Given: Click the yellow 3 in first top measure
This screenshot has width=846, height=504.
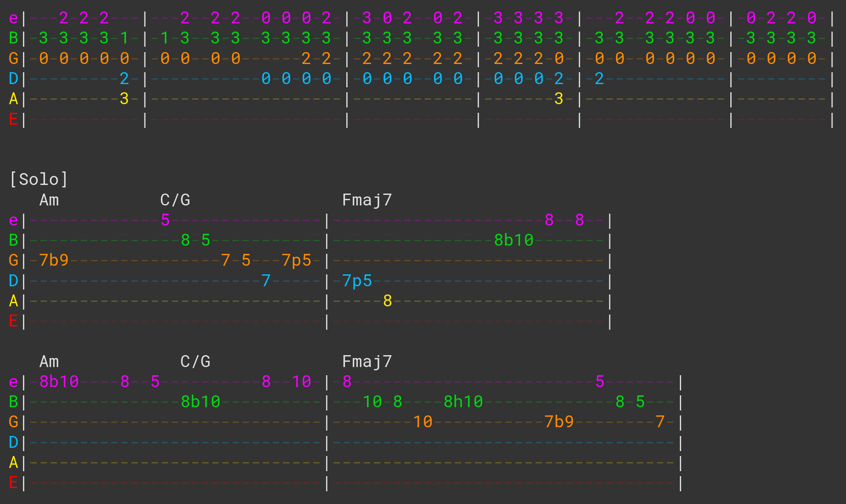Looking at the screenshot, I should click(124, 99).
